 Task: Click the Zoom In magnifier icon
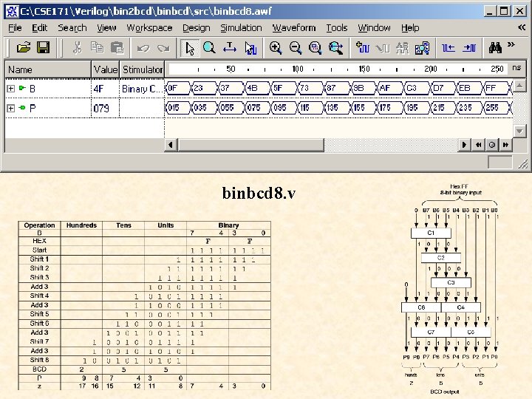275,48
